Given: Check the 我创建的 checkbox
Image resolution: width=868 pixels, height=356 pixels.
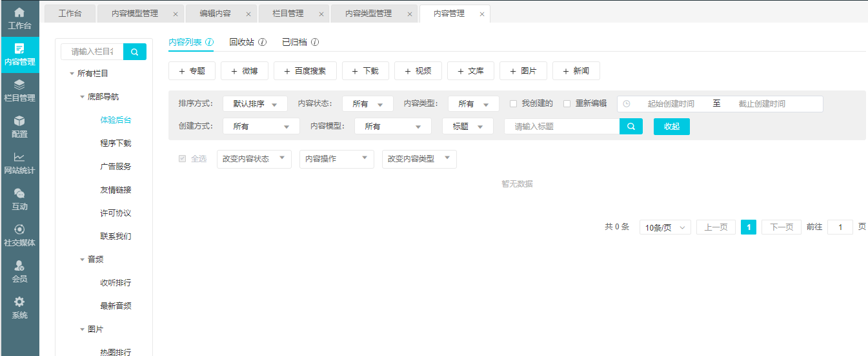Looking at the screenshot, I should pyautogui.click(x=514, y=103).
